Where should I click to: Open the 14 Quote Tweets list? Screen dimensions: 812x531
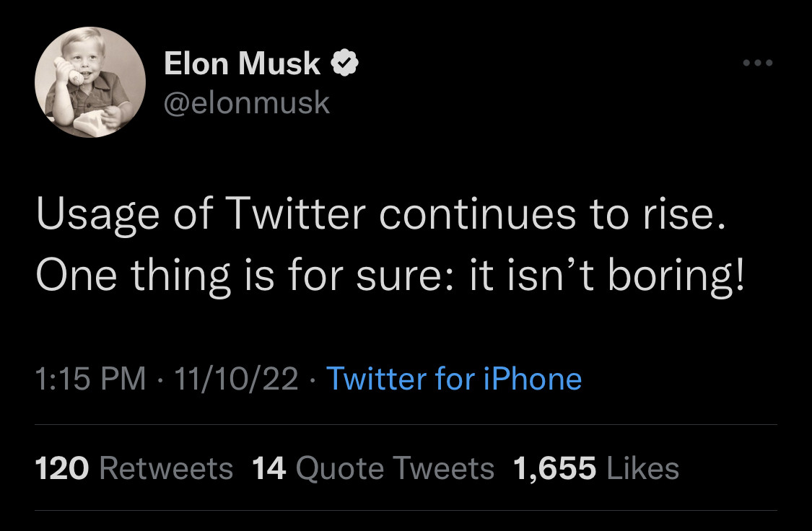[373, 468]
